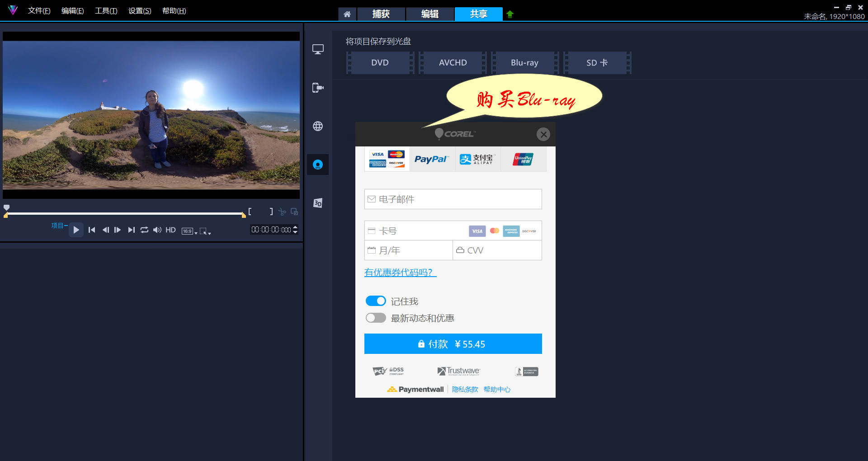Select the device output icon in sidebar
The height and width of the screenshot is (461, 868).
(x=318, y=88)
